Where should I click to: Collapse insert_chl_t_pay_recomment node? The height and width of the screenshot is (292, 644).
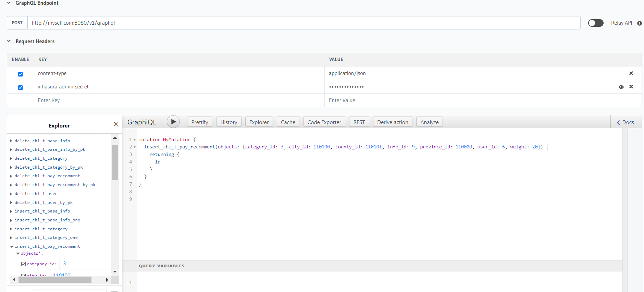(x=12, y=246)
